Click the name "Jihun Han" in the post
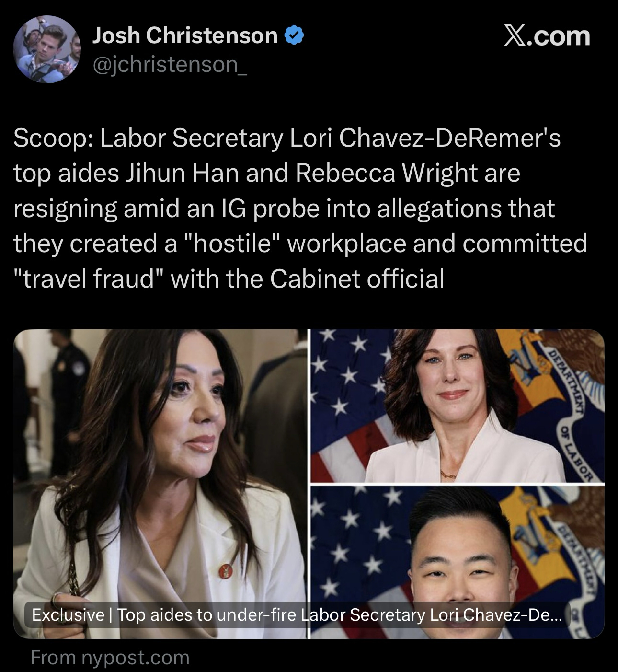The image size is (618, 672). [x=182, y=174]
